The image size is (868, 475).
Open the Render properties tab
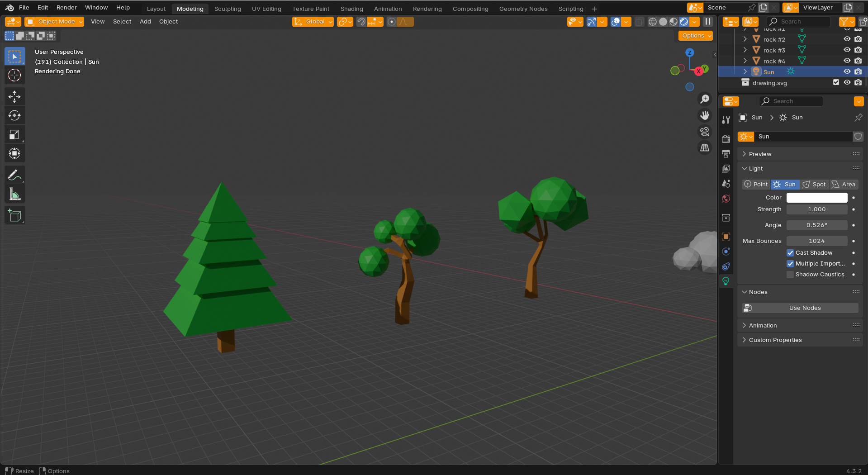(726, 139)
